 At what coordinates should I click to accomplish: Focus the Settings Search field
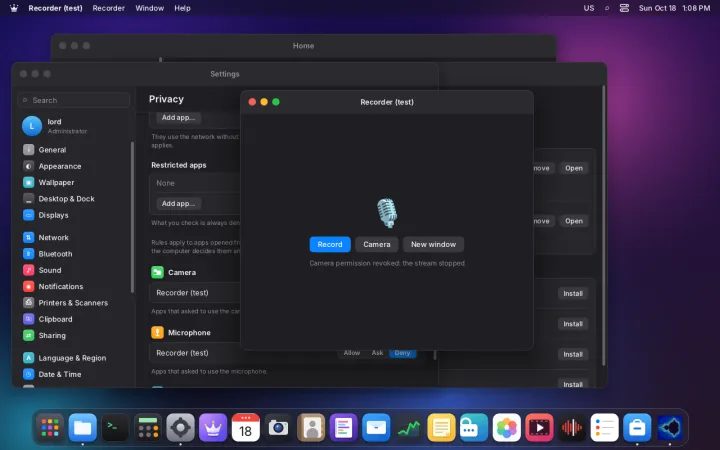tap(73, 100)
